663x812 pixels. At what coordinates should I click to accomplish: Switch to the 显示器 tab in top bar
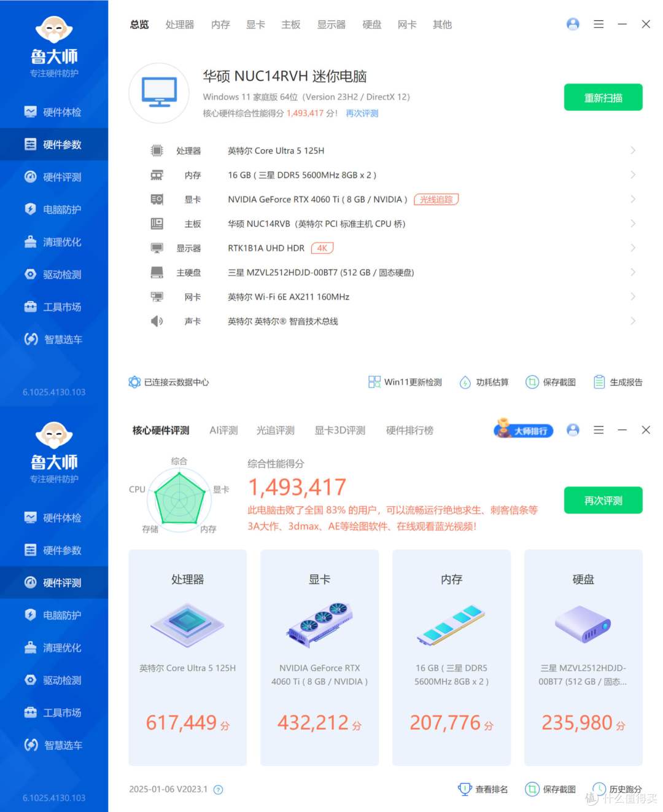pos(331,25)
